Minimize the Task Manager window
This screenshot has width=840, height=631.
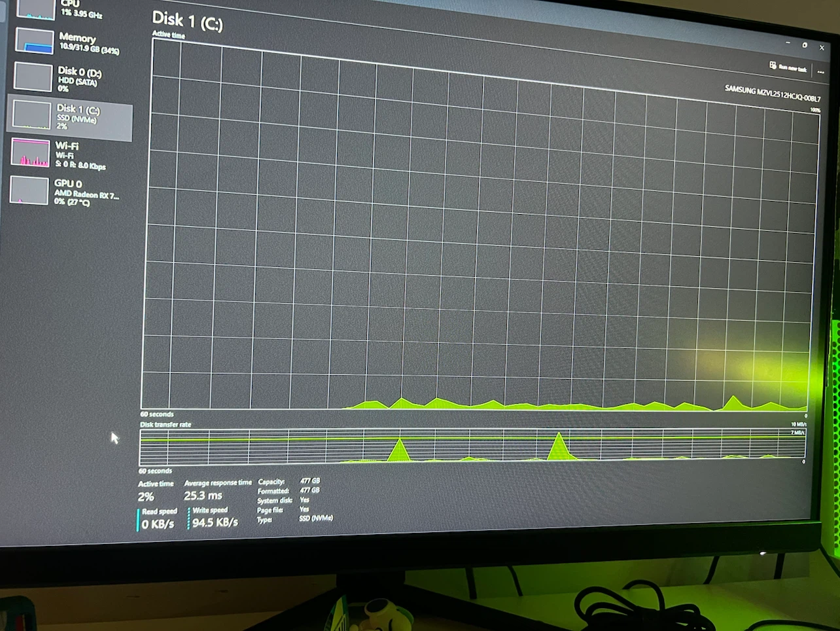click(788, 43)
